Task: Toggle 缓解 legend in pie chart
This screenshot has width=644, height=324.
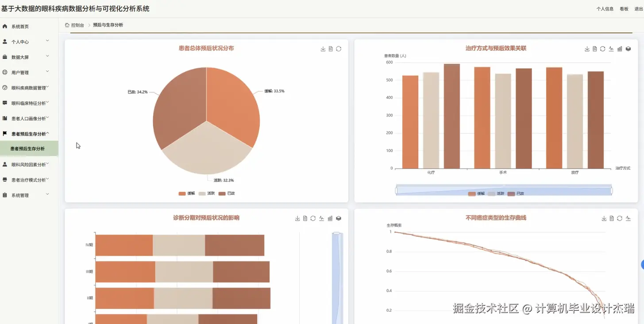Action: coord(186,193)
